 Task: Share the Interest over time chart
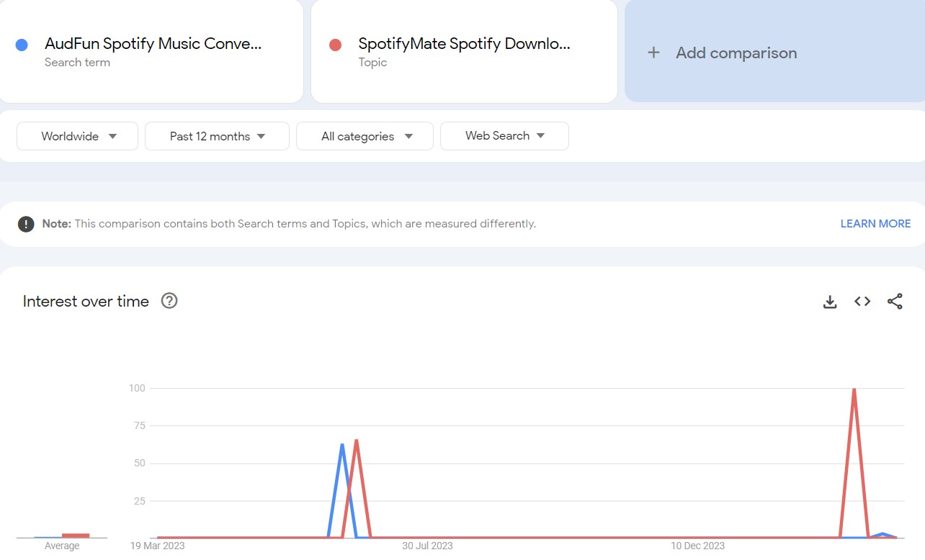click(x=895, y=302)
